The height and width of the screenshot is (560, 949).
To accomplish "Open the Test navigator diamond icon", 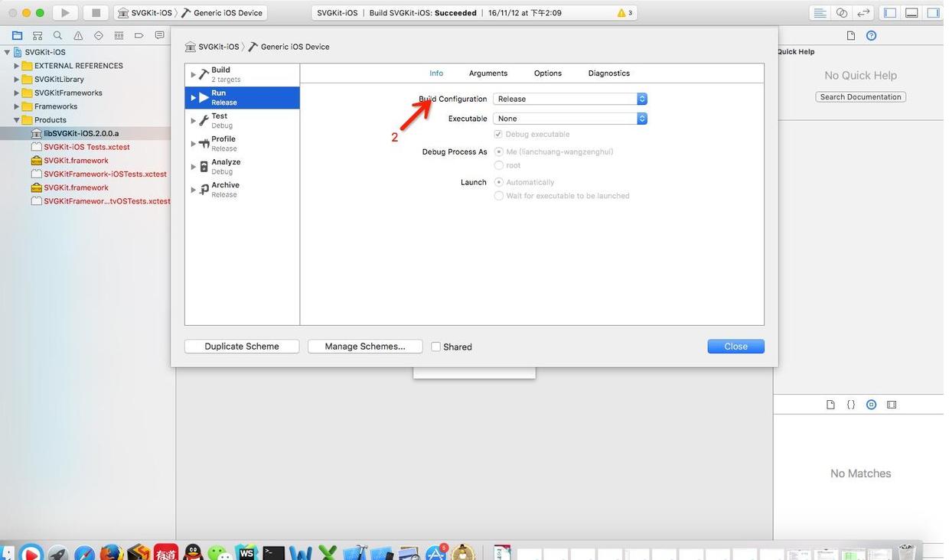I will click(x=99, y=35).
